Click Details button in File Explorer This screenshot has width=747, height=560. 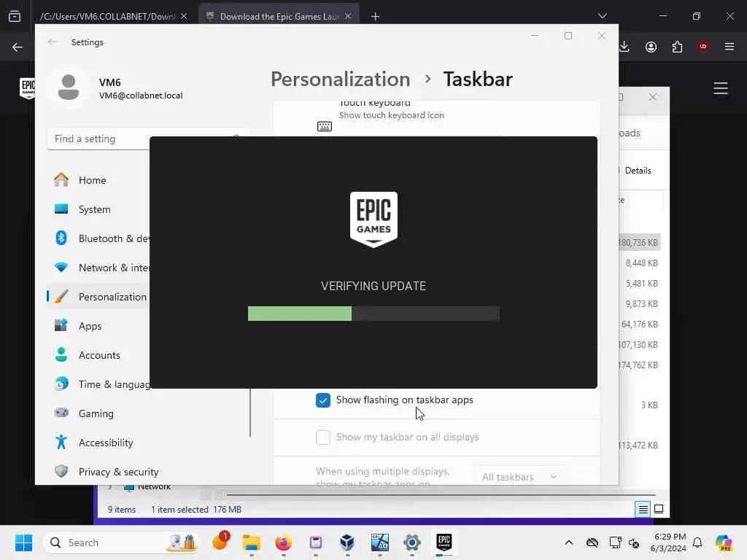pyautogui.click(x=638, y=171)
